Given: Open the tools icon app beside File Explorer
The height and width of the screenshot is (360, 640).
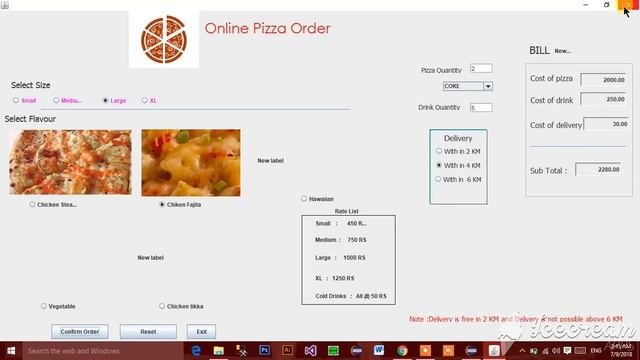Looking at the screenshot, I should point(242,351).
